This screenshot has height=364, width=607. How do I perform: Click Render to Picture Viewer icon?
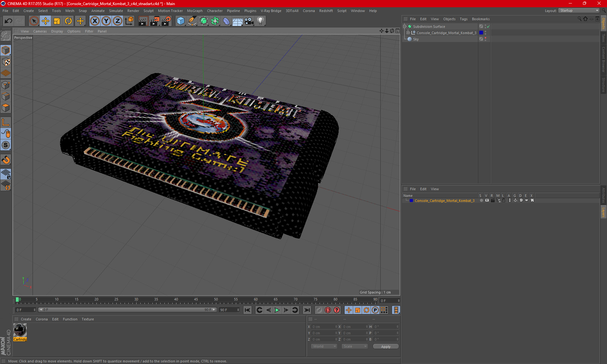point(155,21)
